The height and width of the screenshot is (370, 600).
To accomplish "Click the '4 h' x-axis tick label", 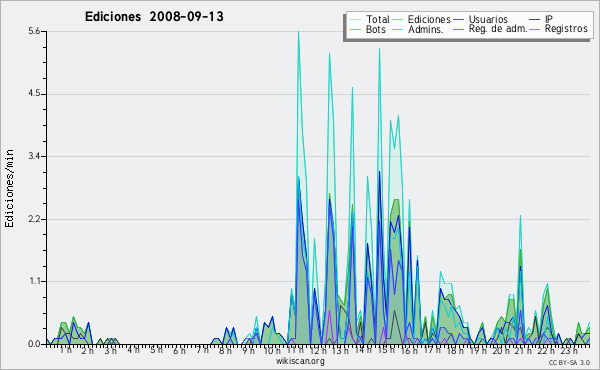I will pyautogui.click(x=133, y=350).
